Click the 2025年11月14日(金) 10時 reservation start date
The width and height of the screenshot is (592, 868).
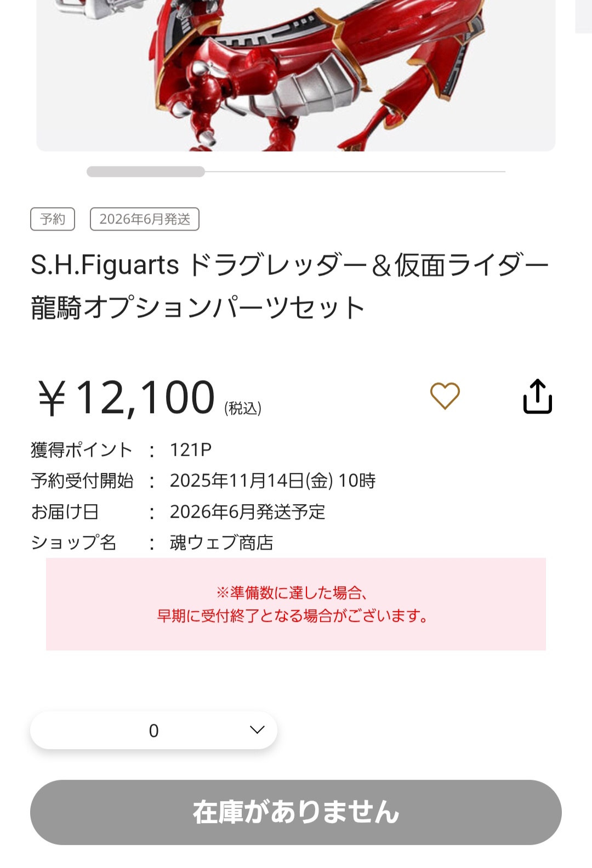[272, 481]
